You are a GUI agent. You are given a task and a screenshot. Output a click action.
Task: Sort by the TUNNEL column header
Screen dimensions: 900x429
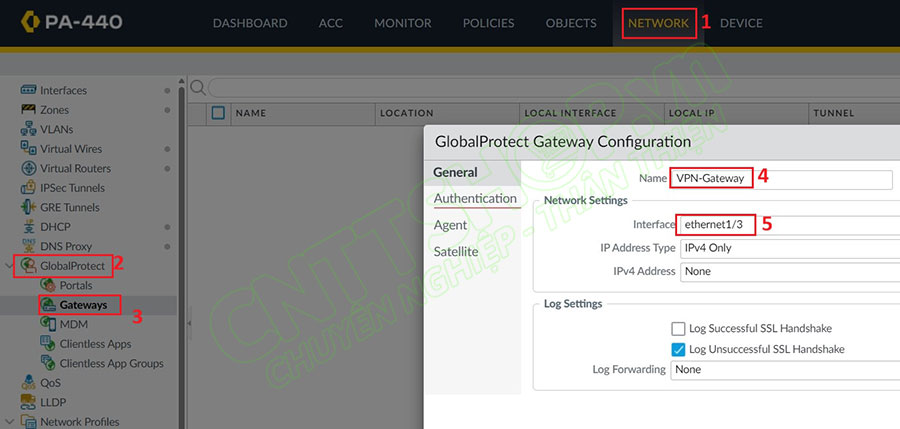pyautogui.click(x=833, y=113)
